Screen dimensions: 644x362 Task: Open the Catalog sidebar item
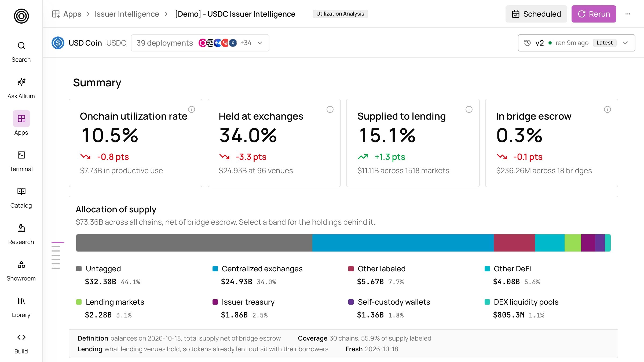(x=21, y=198)
